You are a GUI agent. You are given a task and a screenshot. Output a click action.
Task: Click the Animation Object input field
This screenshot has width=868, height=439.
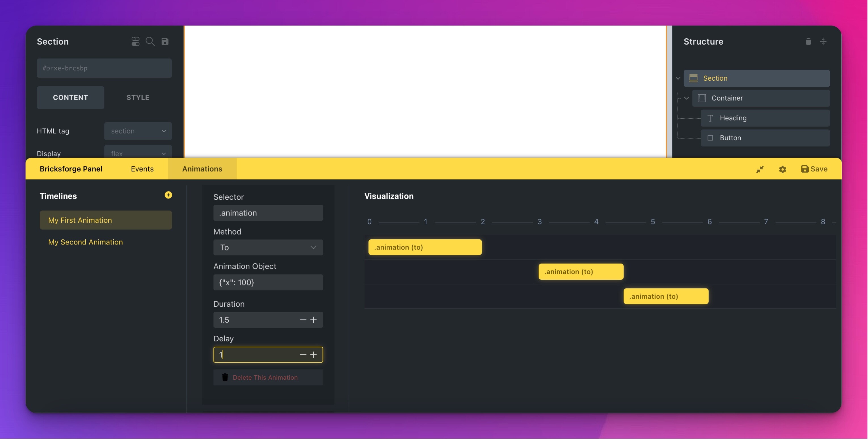268,283
